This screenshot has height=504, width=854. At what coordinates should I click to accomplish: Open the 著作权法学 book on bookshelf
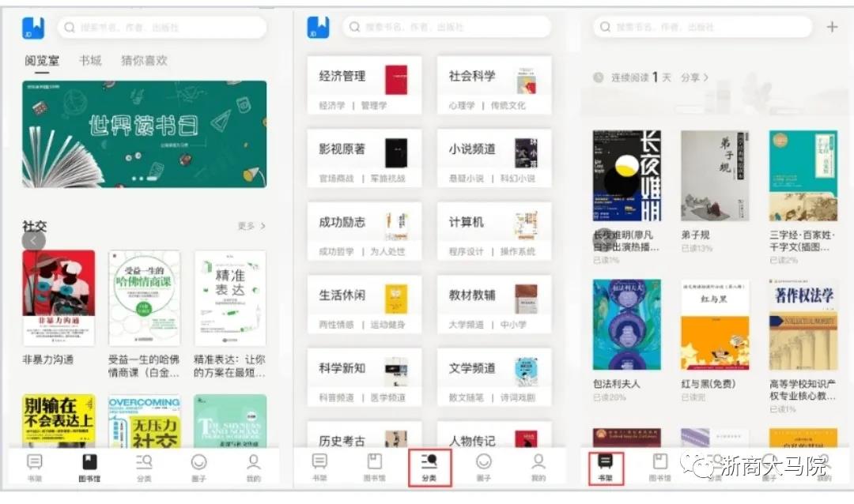click(803, 325)
